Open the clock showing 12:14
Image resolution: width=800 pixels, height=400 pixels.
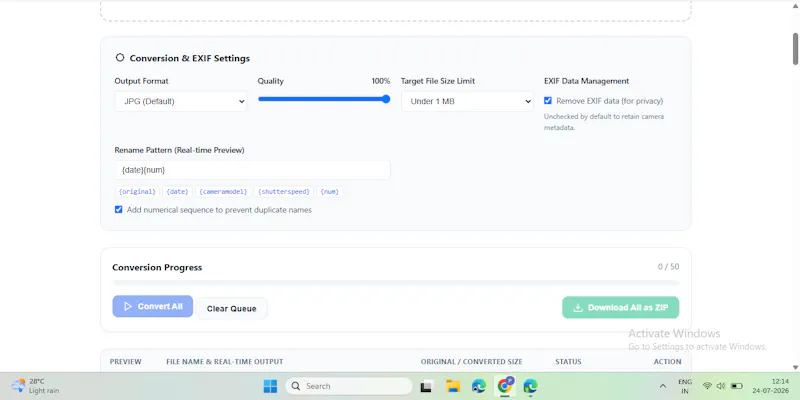point(773,386)
